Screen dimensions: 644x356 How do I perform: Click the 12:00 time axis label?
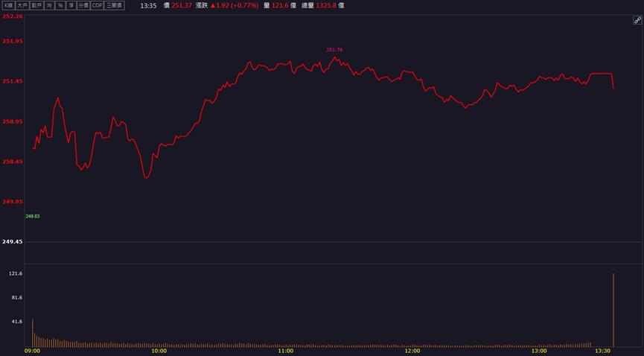tap(412, 351)
